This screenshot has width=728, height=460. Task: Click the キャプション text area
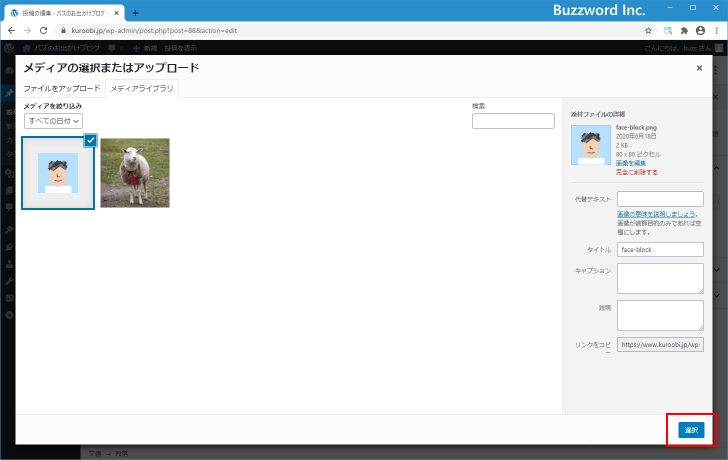point(660,278)
